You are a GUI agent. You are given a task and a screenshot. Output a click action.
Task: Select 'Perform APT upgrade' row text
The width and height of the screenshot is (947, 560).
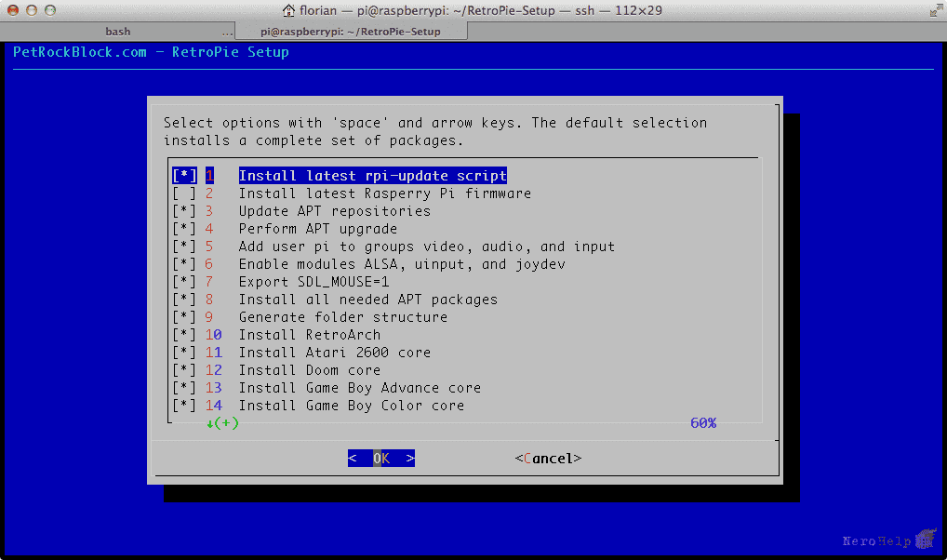click(x=317, y=229)
